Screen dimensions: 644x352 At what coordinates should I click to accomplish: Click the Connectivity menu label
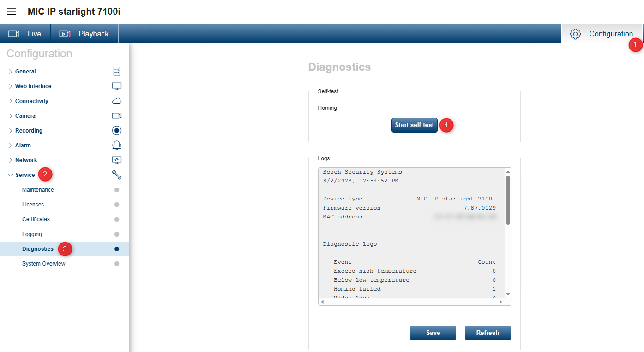[32, 101]
